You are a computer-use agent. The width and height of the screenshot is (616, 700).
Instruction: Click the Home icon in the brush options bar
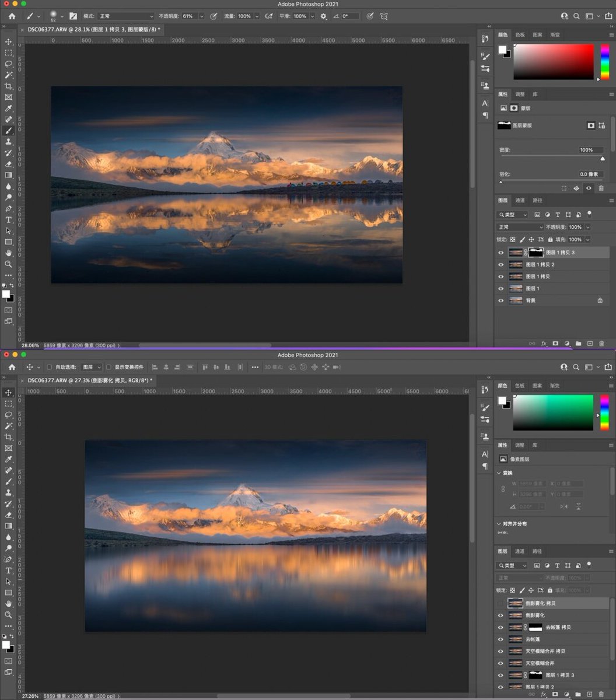[x=12, y=16]
